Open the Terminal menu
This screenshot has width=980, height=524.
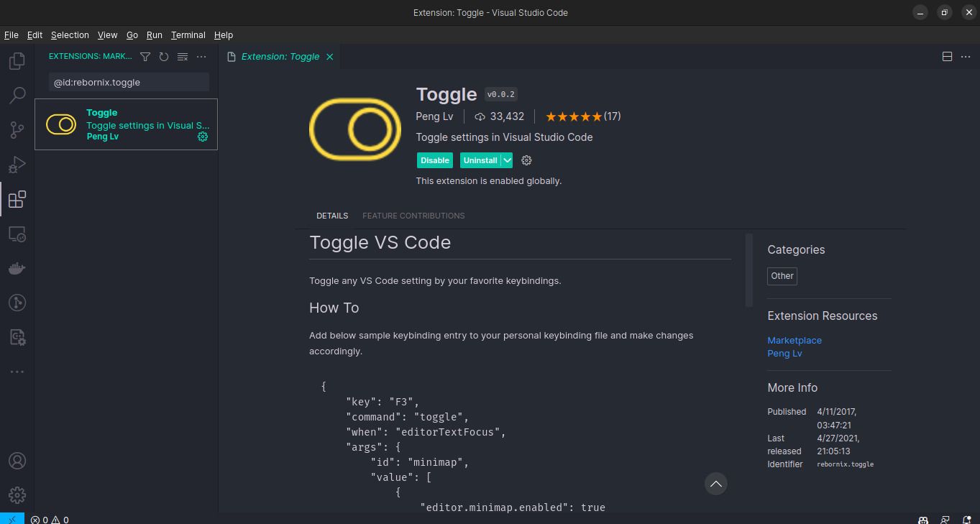pyautogui.click(x=188, y=35)
